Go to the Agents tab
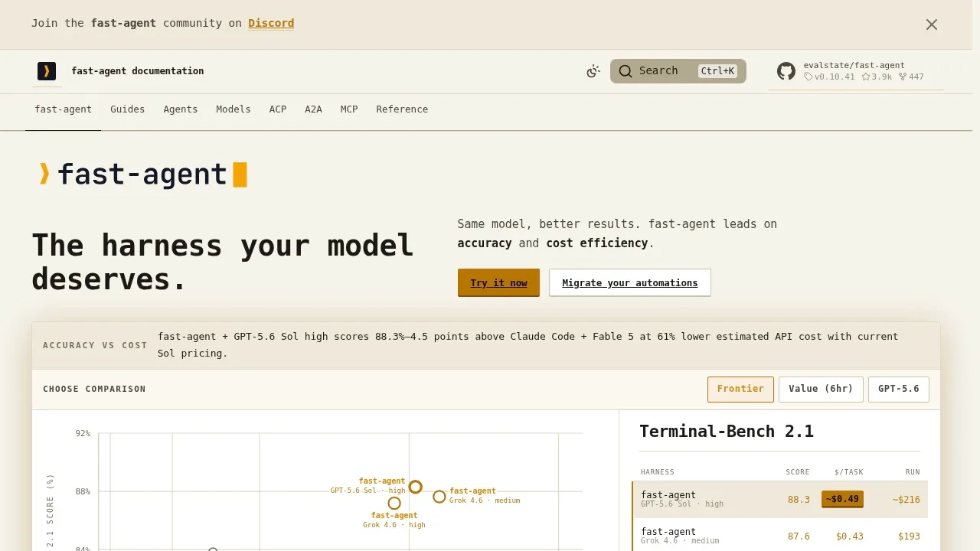The height and width of the screenshot is (551, 980). 181,109
